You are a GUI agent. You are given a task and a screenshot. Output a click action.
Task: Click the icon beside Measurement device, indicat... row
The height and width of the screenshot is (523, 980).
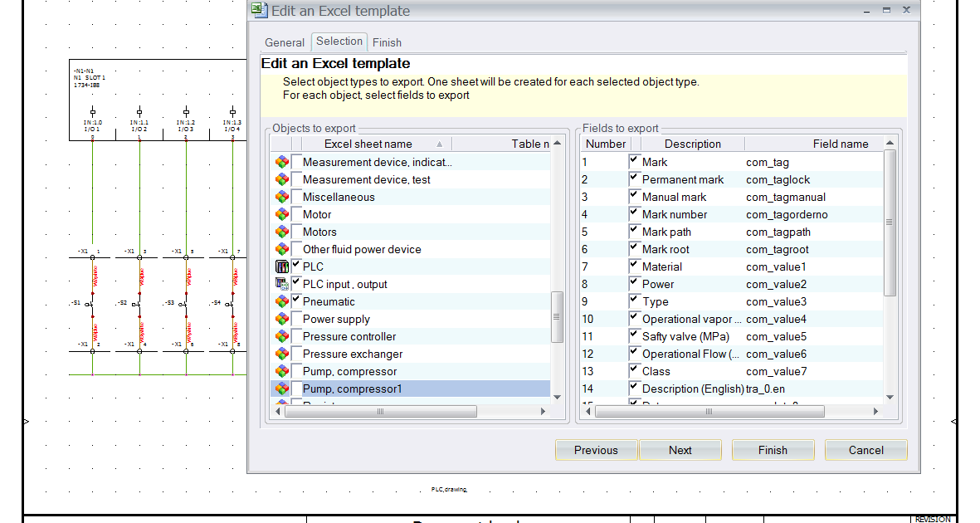click(x=282, y=162)
